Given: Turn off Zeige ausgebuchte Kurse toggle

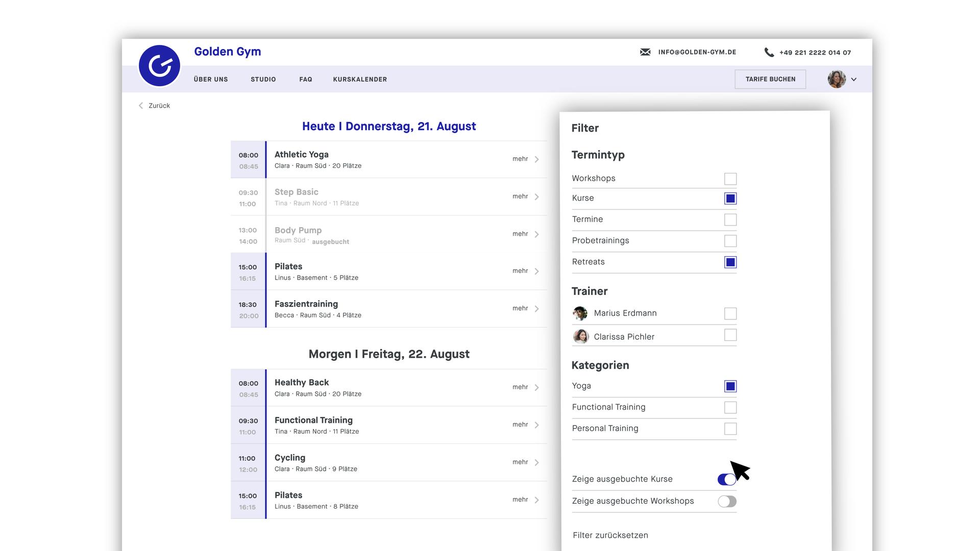Looking at the screenshot, I should pos(727,479).
